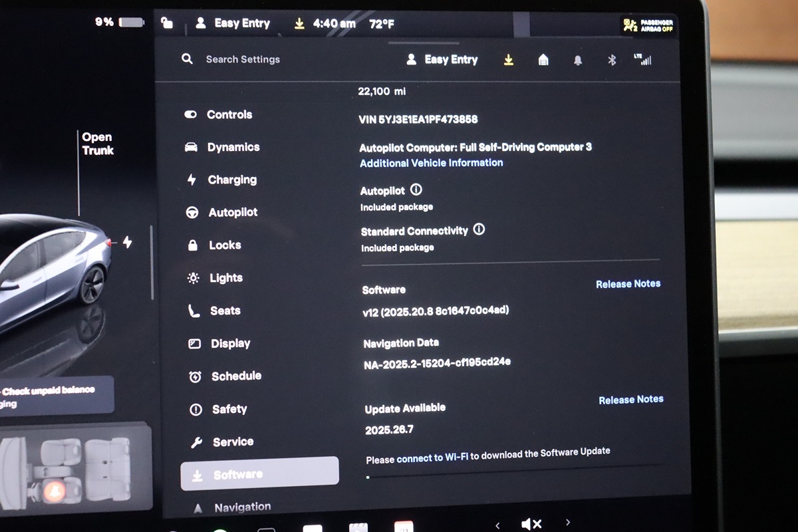Tap the LTE signal strength icon
Screen dimensions: 798x532
643,60
